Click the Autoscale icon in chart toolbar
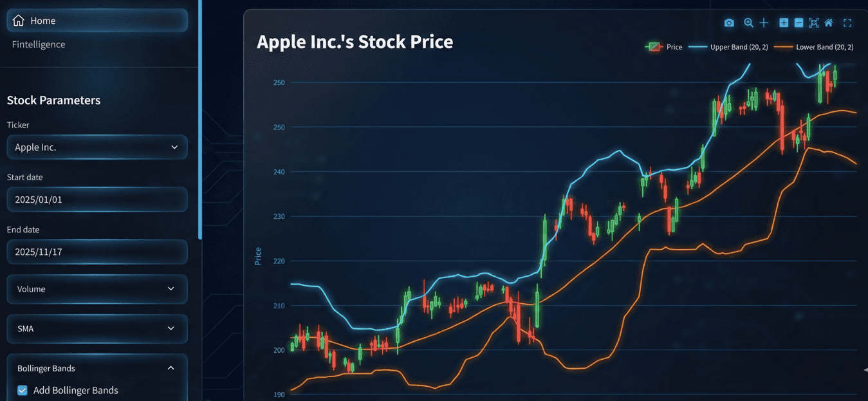The image size is (868, 401). tap(814, 23)
